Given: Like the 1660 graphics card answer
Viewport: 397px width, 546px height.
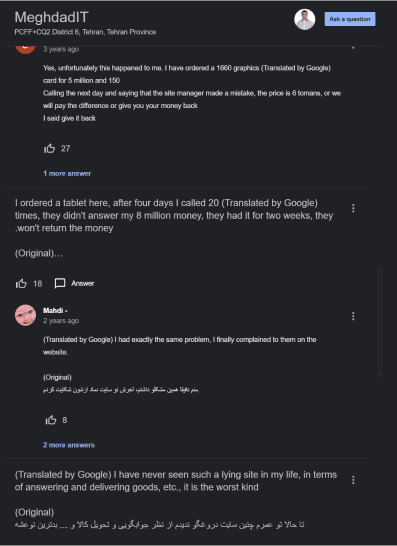Looking at the screenshot, I should coord(49,149).
